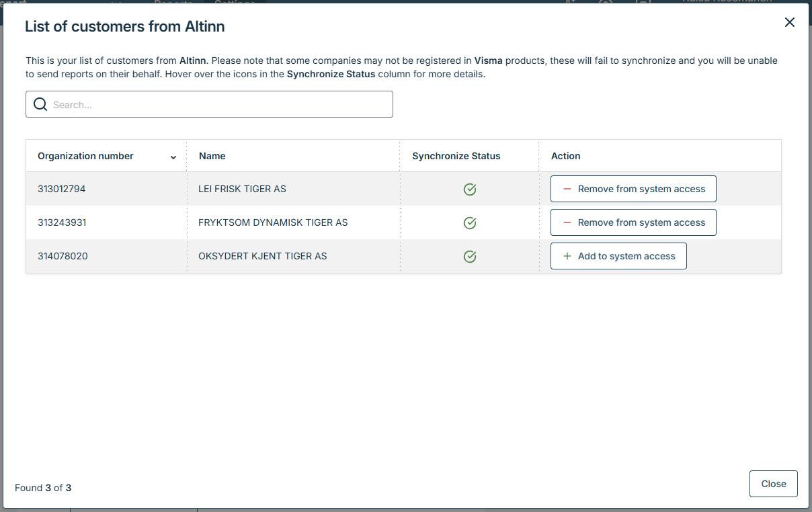Click the sync status icon for FRYKTSOM DYNAMISK TIGER AS

pyautogui.click(x=470, y=223)
